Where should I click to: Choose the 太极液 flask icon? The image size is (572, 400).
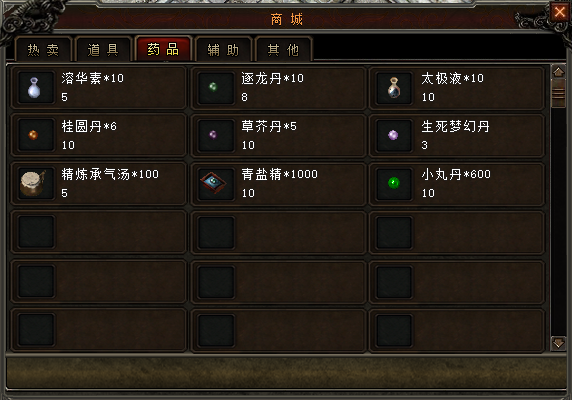(394, 88)
